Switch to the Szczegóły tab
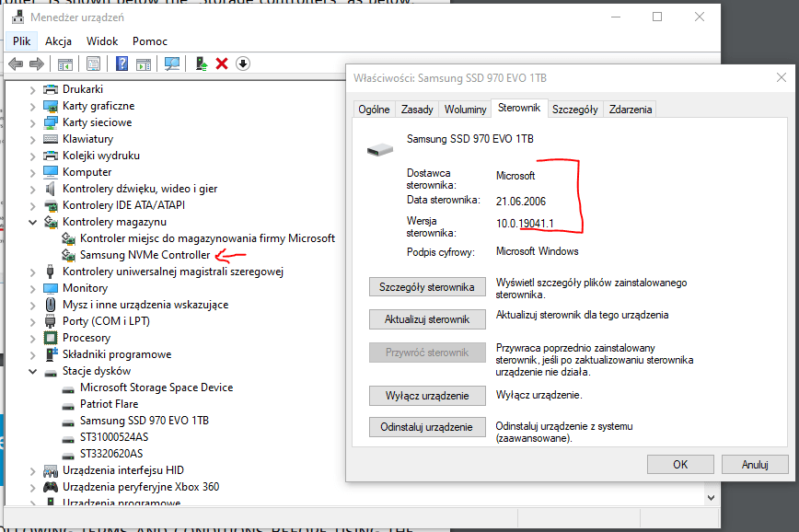Image resolution: width=799 pixels, height=532 pixels. click(574, 110)
